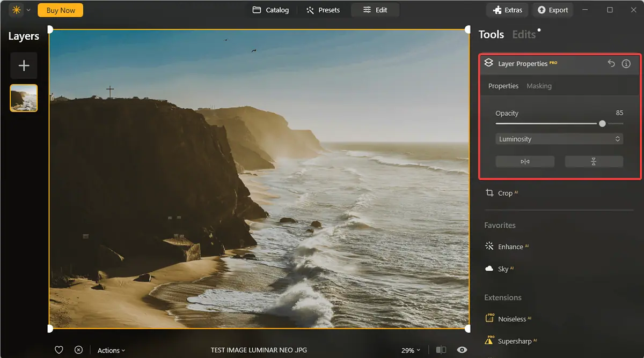
Task: Click the flip horizontal icon button
Action: coord(525,161)
